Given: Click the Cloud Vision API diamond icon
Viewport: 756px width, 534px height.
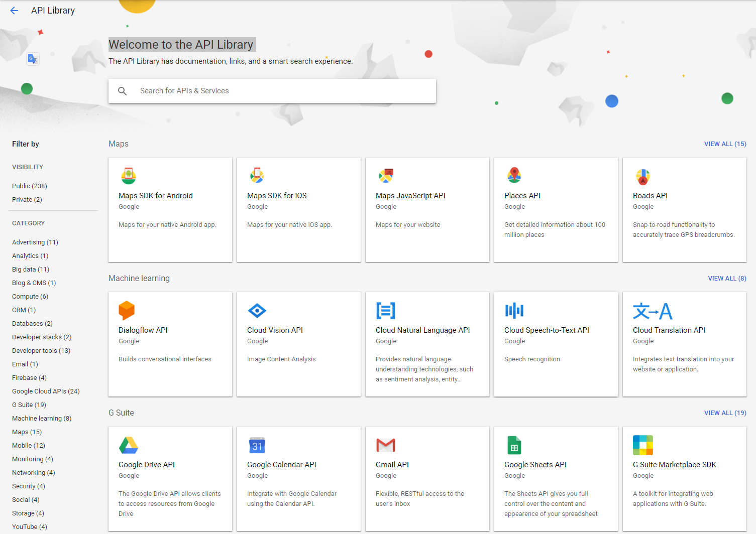Looking at the screenshot, I should point(257,311).
